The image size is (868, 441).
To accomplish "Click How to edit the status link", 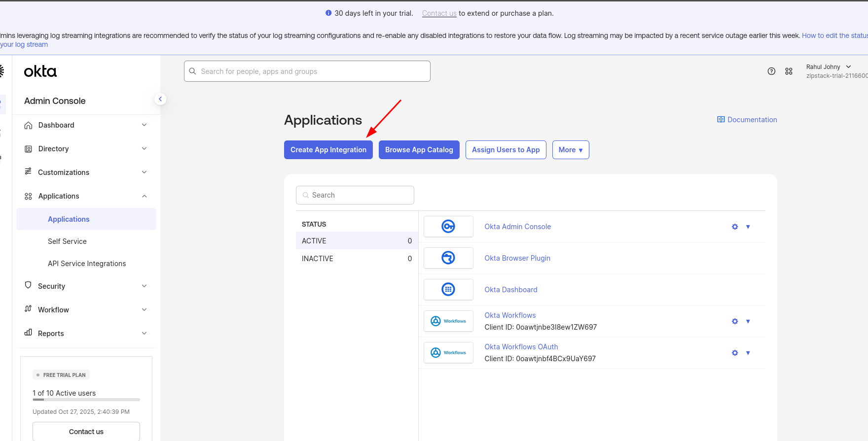I will (x=835, y=35).
